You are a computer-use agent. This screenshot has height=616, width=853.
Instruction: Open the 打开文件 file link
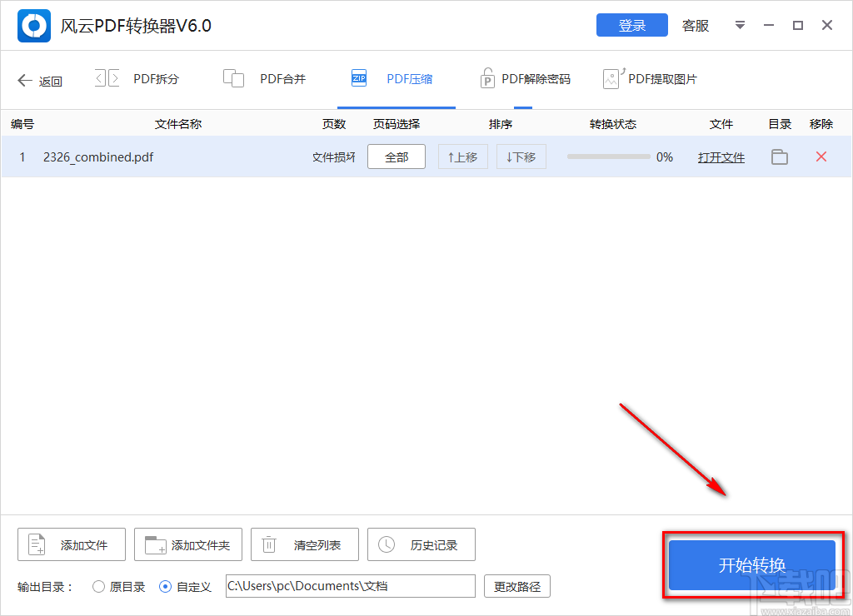[x=721, y=156]
